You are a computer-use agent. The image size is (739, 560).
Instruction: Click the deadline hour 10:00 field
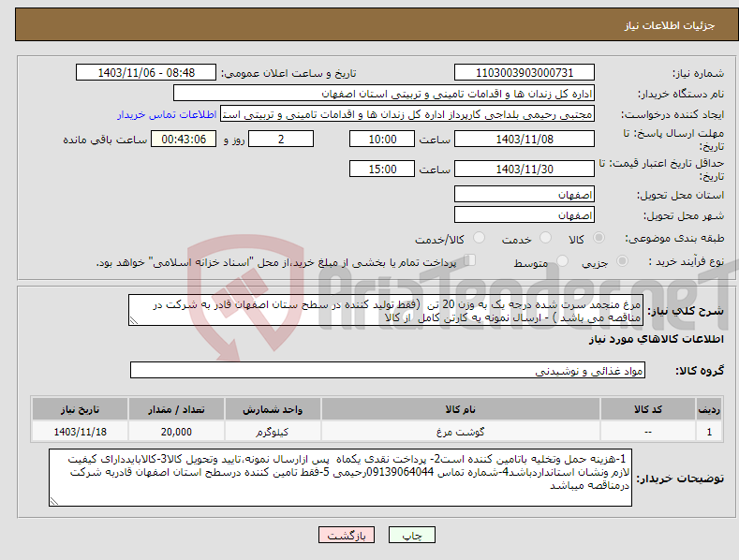pyautogui.click(x=382, y=139)
